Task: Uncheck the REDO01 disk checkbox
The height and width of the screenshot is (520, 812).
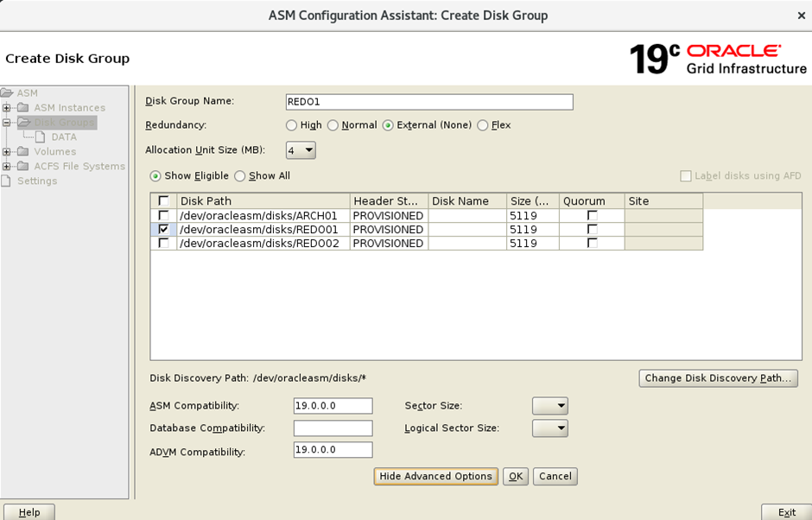Action: click(x=163, y=229)
